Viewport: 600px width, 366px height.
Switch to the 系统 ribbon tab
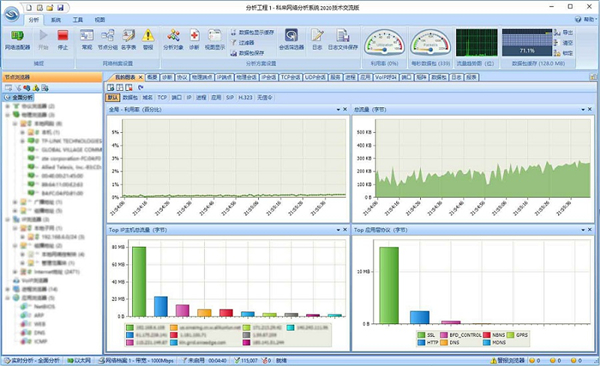tap(56, 20)
